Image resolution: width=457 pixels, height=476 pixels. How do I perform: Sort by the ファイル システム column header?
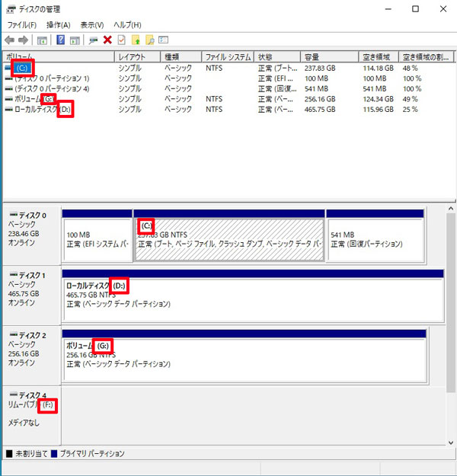coord(228,57)
